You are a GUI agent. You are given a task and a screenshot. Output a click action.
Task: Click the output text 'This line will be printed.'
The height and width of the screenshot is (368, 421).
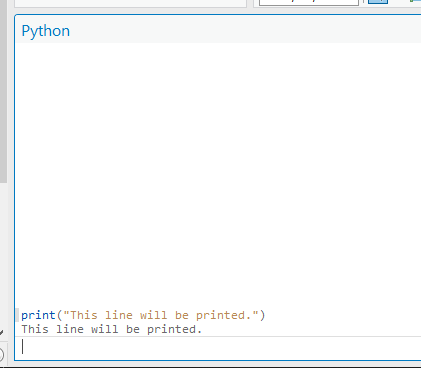click(112, 329)
